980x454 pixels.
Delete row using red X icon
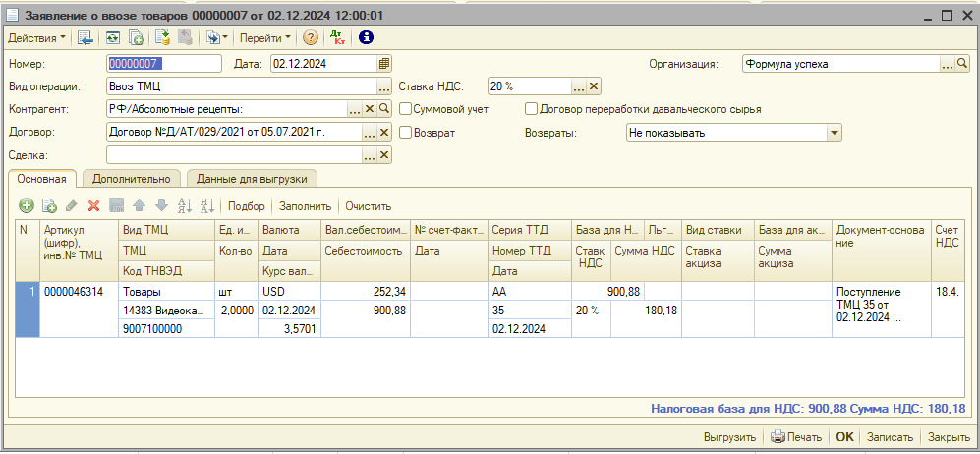[x=94, y=206]
